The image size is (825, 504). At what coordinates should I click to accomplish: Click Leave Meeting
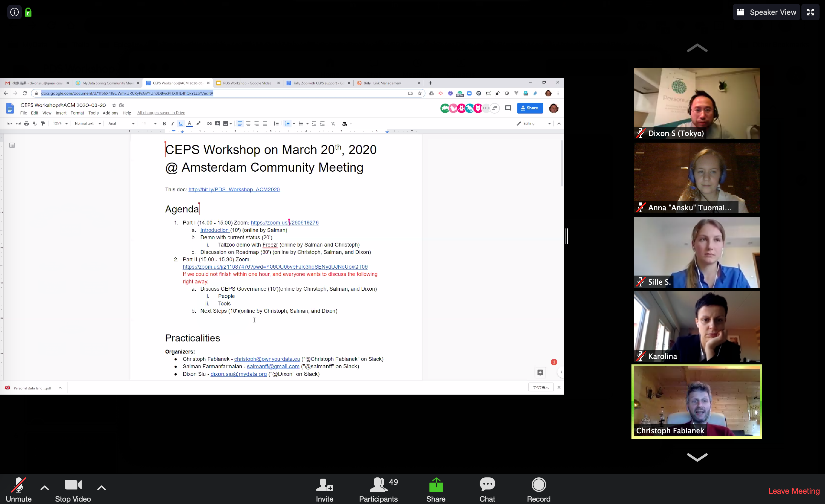pos(794,491)
